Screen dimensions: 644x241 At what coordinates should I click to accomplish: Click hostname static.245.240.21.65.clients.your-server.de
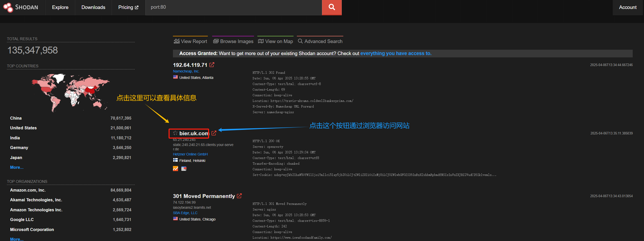pos(203,147)
